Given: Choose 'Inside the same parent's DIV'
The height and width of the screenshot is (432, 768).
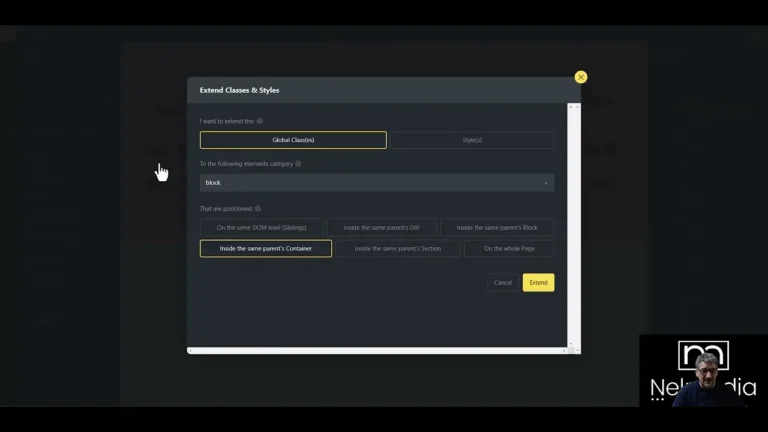Looking at the screenshot, I should click(x=382, y=227).
